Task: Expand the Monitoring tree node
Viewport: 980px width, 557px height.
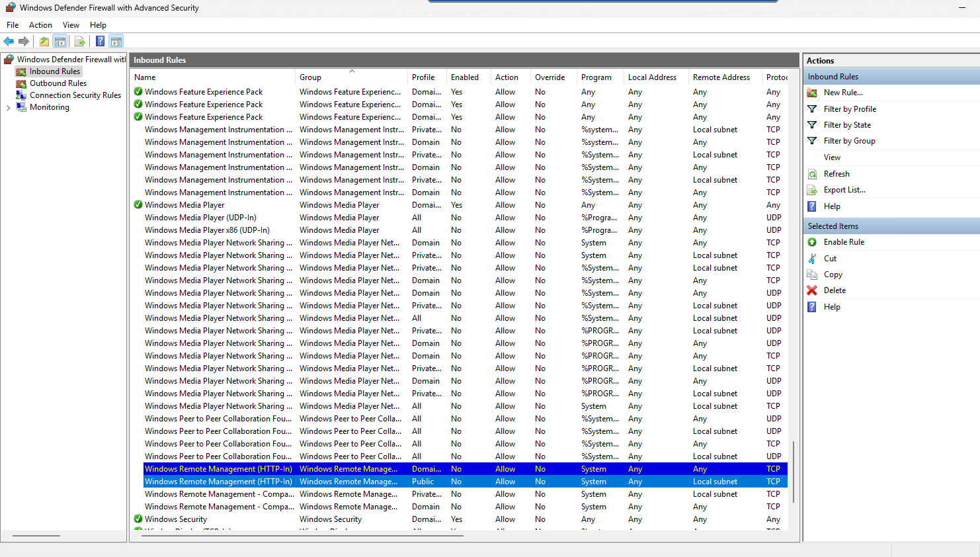Action: 8,108
